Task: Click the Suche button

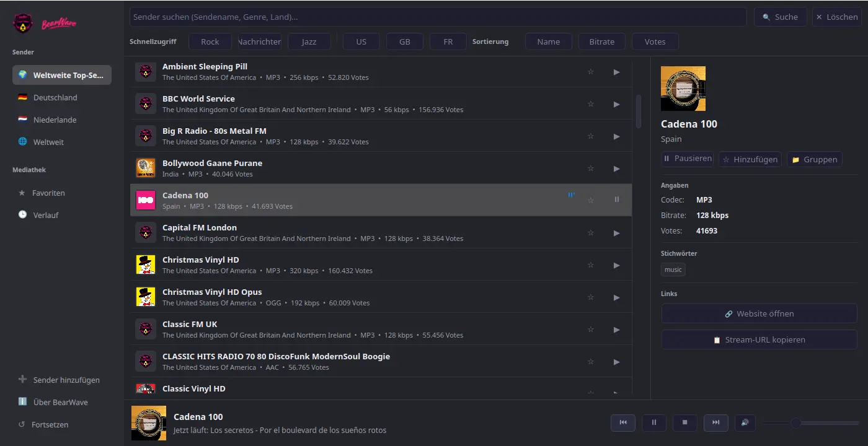Action: pos(780,17)
